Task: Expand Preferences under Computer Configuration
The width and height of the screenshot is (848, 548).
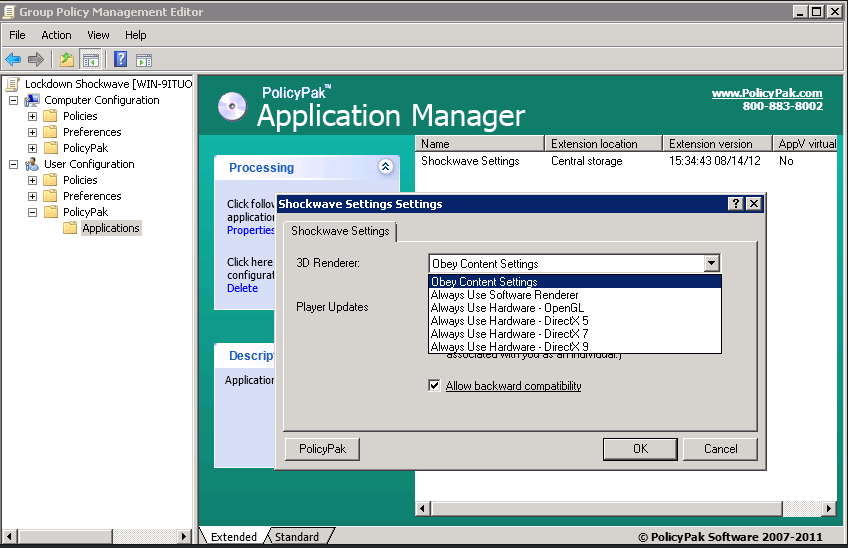Action: click(32, 132)
